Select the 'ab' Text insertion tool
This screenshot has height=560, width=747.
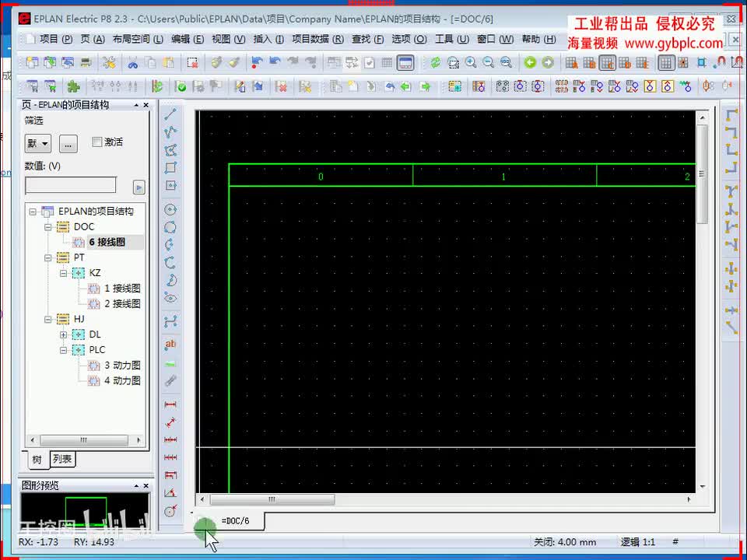[170, 344]
